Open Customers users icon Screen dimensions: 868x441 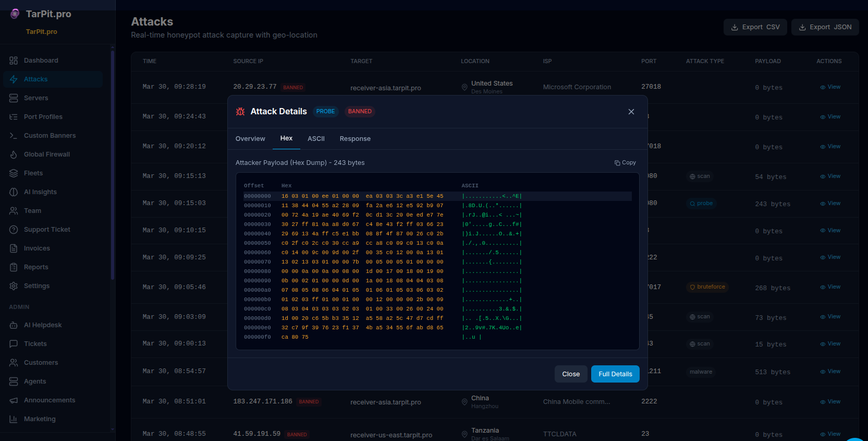pos(14,363)
